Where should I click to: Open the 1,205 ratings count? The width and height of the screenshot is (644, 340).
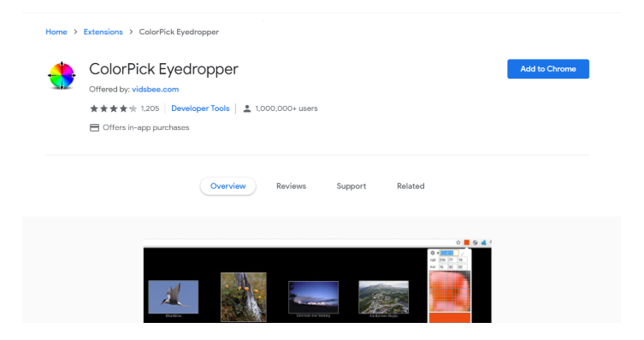[x=150, y=108]
